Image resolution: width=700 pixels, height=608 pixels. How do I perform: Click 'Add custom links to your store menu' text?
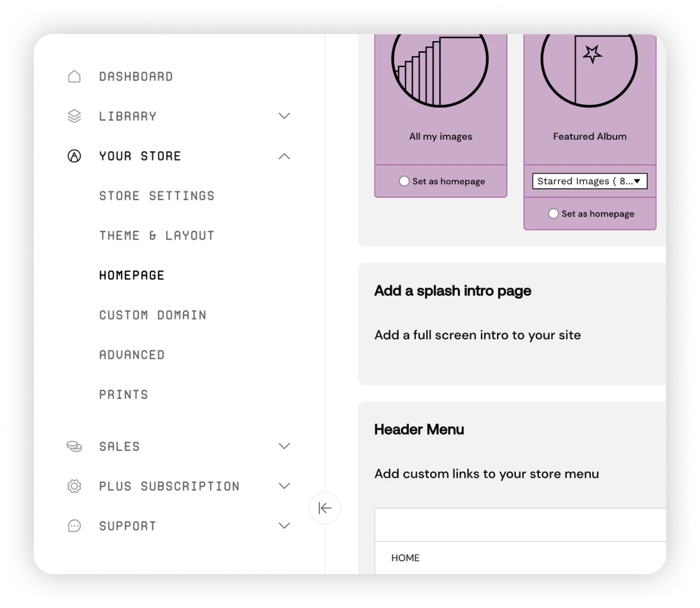tap(487, 474)
